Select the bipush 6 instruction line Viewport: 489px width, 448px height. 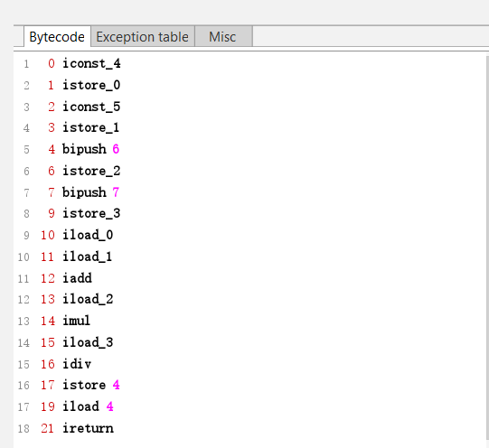pos(90,149)
